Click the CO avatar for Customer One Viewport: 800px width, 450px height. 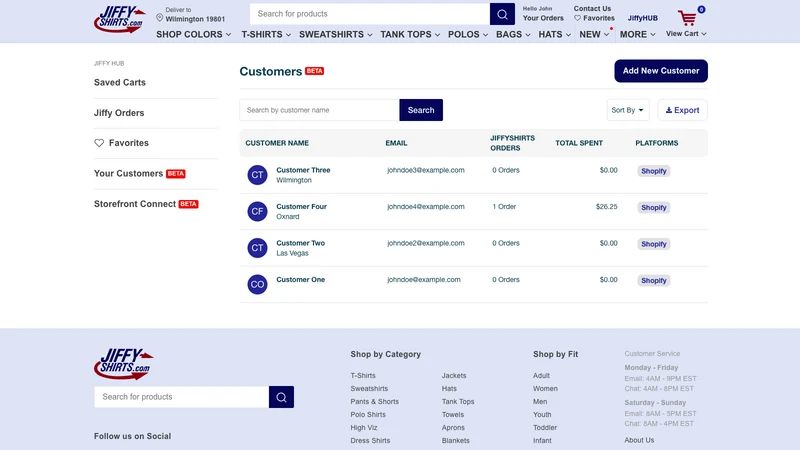257,284
